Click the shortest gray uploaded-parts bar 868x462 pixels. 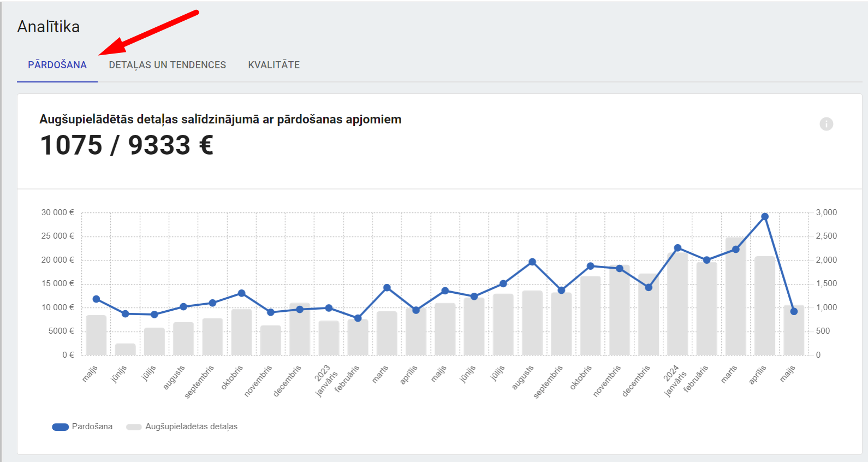(x=125, y=349)
